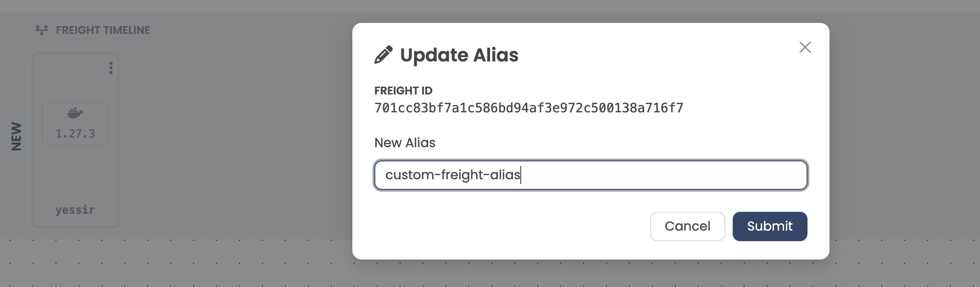Submit the new freight alias
Screen dimensions: 980x287
[x=769, y=226]
